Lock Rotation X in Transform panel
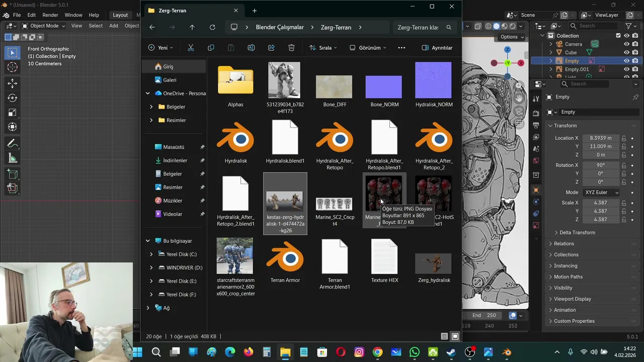Screen dimensions: 644x362 click(x=624, y=165)
